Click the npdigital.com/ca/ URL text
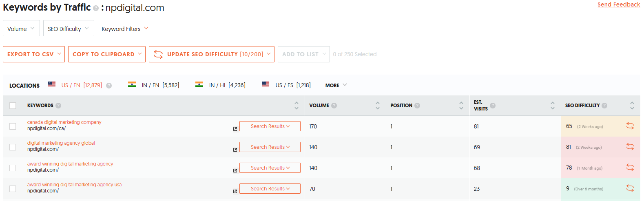 (46, 128)
